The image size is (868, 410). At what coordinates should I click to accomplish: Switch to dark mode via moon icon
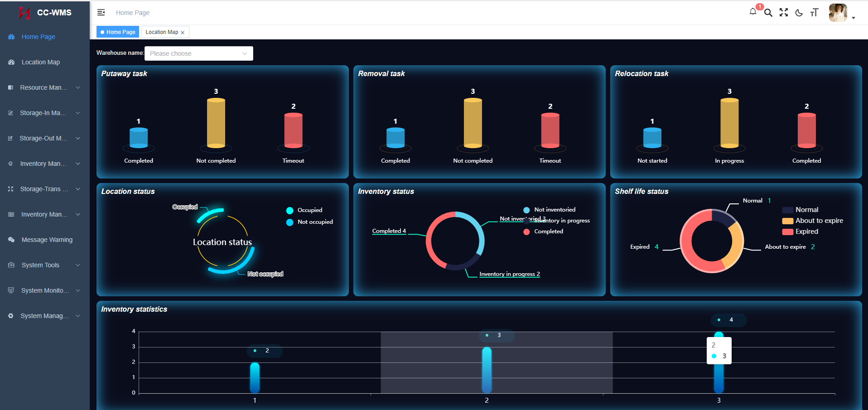799,13
